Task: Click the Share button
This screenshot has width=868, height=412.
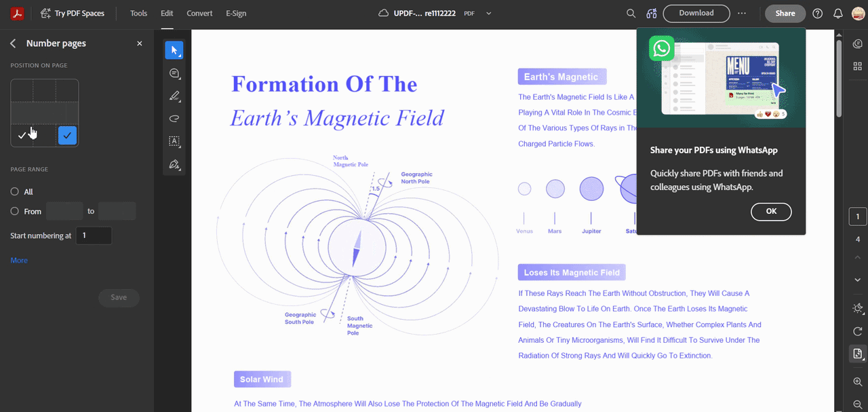Action: click(x=785, y=14)
